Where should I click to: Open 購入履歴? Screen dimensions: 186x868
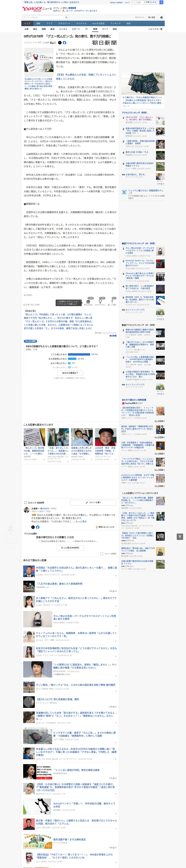coord(152,18)
